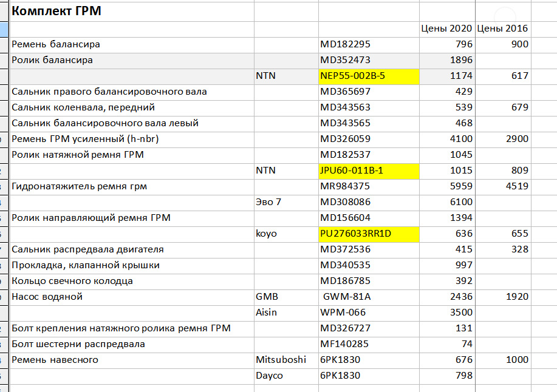Select part number GWM-81A

pyautogui.click(x=369, y=297)
